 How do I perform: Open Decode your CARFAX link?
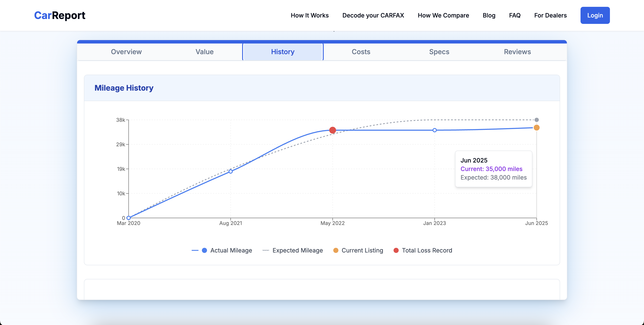pyautogui.click(x=373, y=15)
